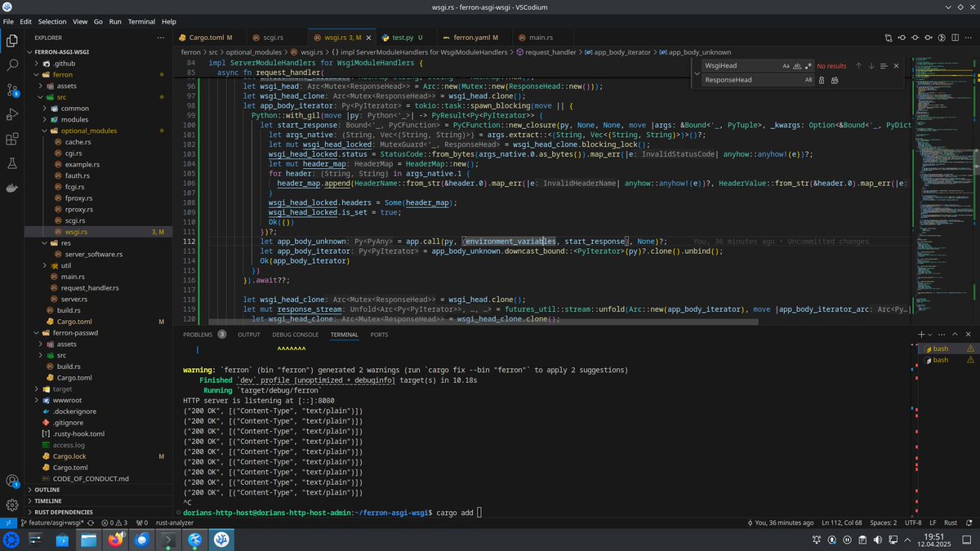Toggle Find in Selection option
980x551 pixels.
[884, 65]
